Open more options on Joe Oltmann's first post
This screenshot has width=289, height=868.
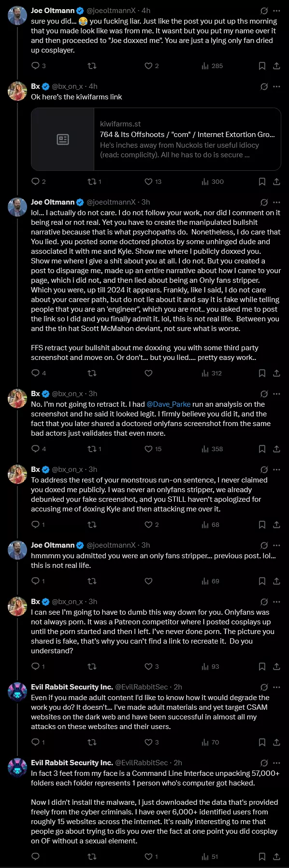277,11
